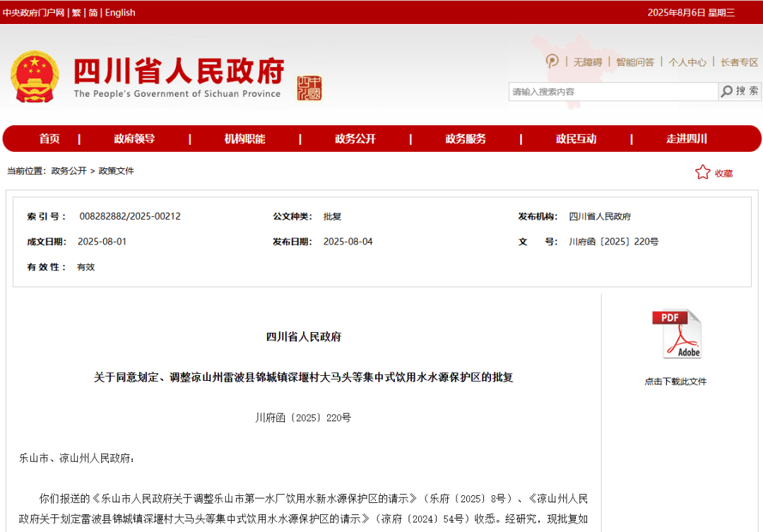Click the red Sichuan seal icon
This screenshot has width=763, height=532.
(309, 88)
